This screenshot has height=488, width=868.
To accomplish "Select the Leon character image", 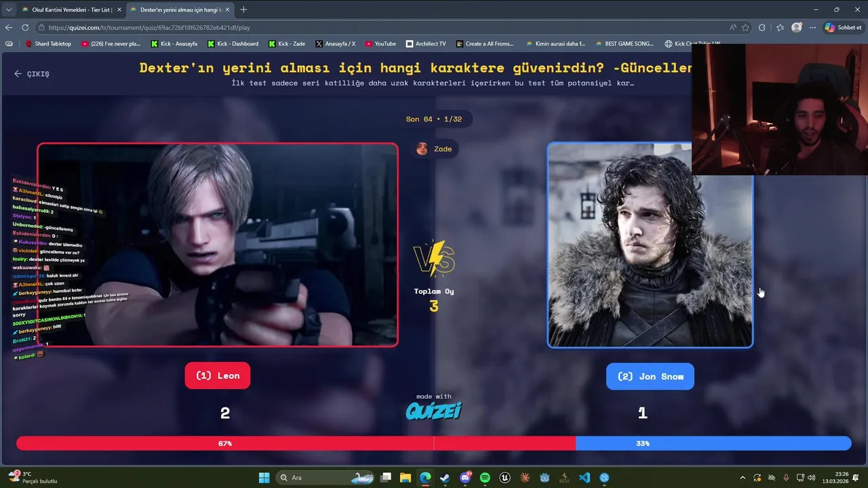I will click(x=218, y=245).
